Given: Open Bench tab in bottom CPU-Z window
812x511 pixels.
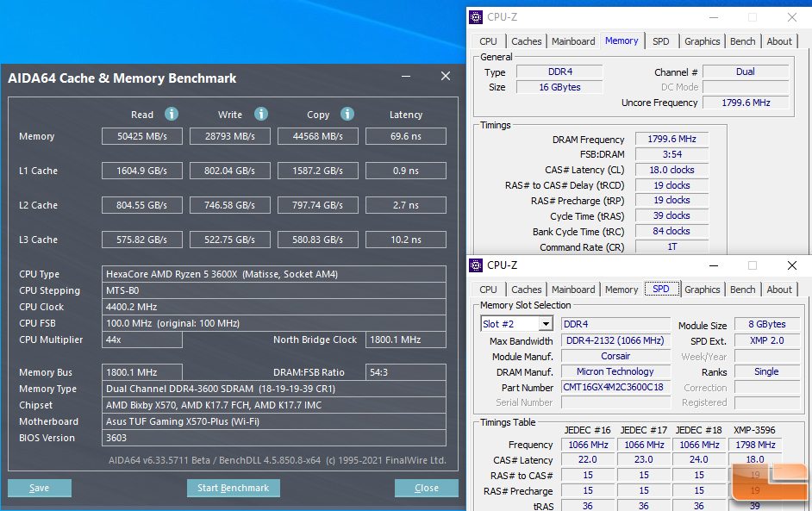Looking at the screenshot, I should pyautogui.click(x=742, y=290).
